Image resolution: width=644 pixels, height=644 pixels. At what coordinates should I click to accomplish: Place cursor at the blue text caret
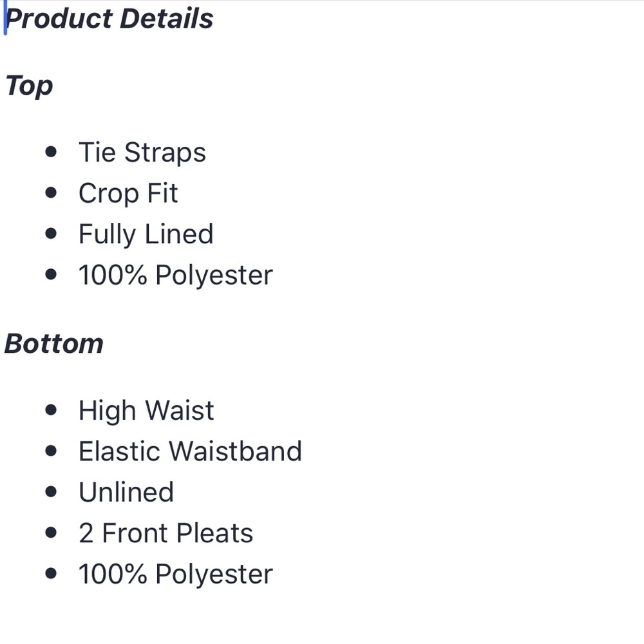point(5,19)
